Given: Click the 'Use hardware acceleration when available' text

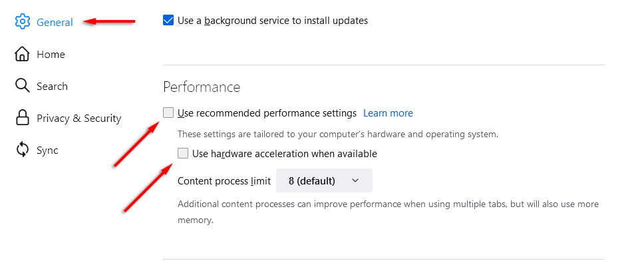Looking at the screenshot, I should pos(284,154).
